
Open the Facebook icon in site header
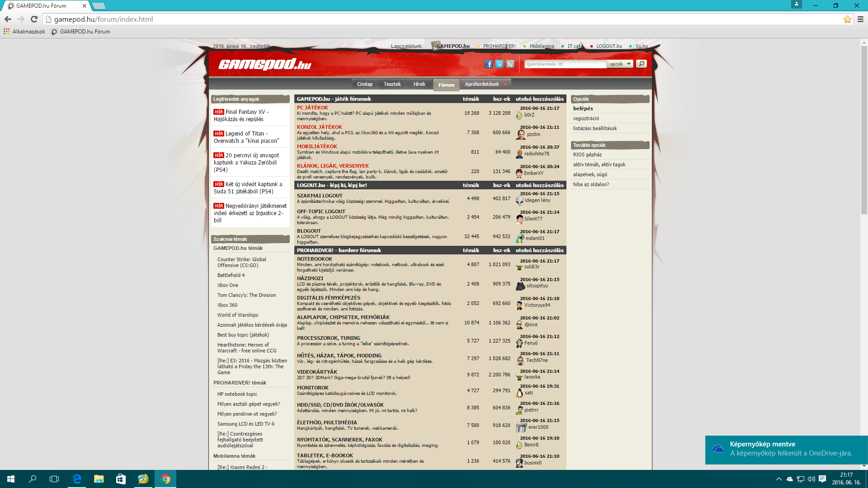488,64
